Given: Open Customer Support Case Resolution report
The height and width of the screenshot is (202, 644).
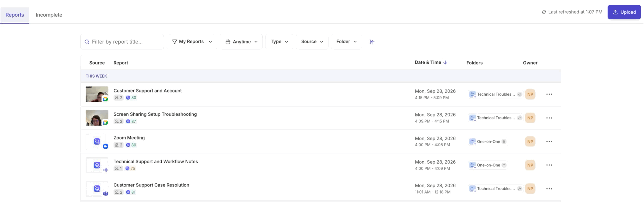Looking at the screenshot, I should click(151, 185).
